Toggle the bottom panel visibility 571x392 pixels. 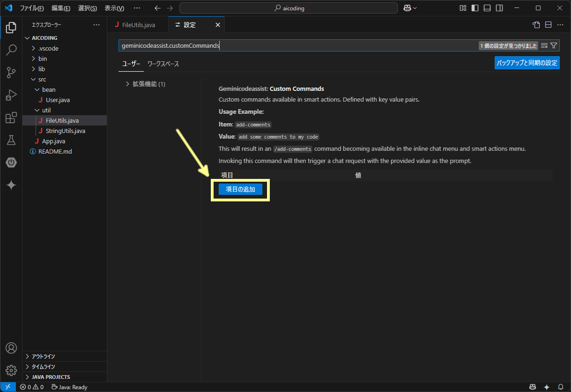pos(487,7)
